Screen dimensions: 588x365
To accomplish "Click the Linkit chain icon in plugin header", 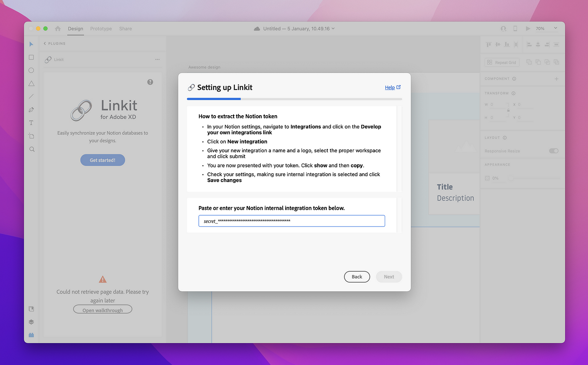I will point(48,60).
